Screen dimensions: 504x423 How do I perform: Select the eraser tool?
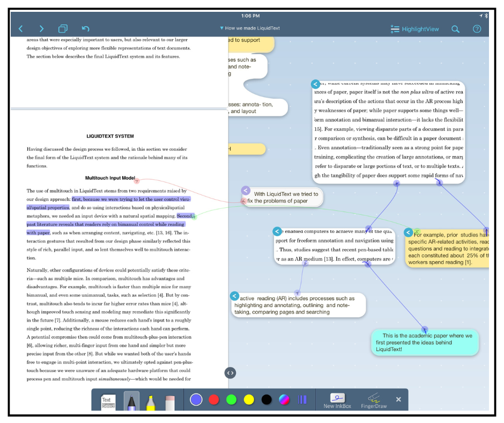(x=170, y=403)
